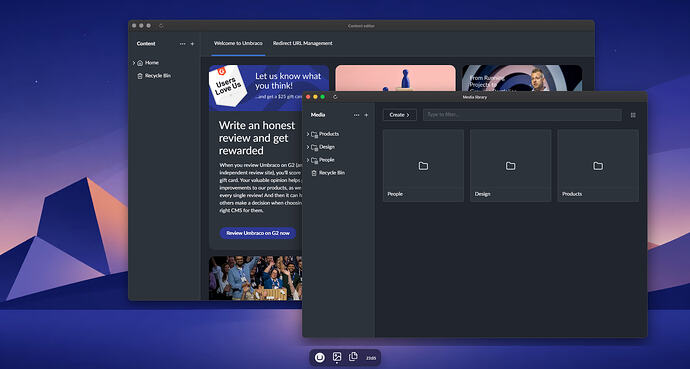This screenshot has width=690, height=369.
Task: Expand the Design folder in Media tree
Action: tap(308, 147)
